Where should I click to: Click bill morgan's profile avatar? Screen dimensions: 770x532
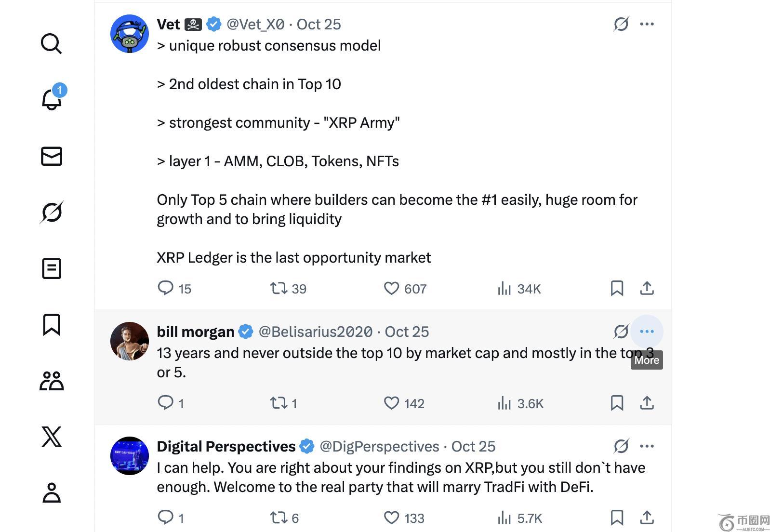click(x=130, y=341)
